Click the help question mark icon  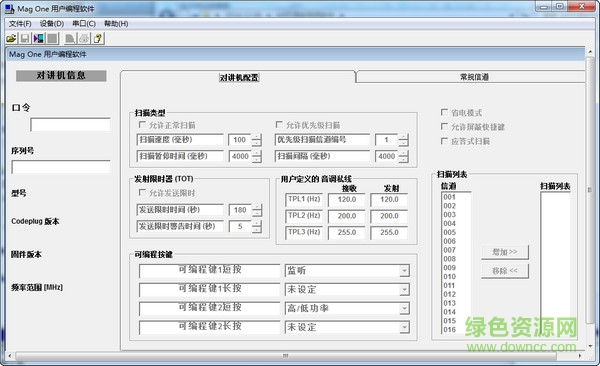point(98,38)
